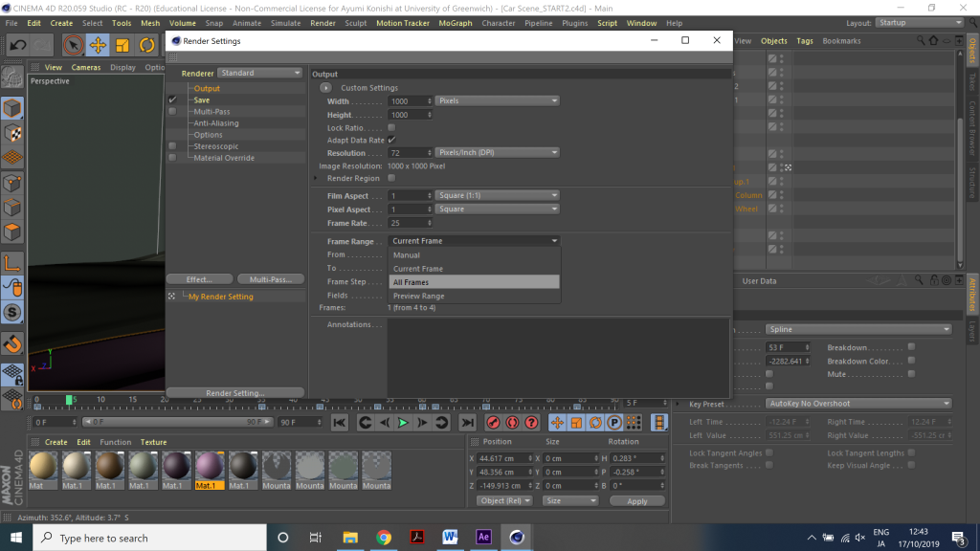Image resolution: width=980 pixels, height=551 pixels.
Task: Toggle Rotation keyframe recording icon
Action: tap(595, 423)
